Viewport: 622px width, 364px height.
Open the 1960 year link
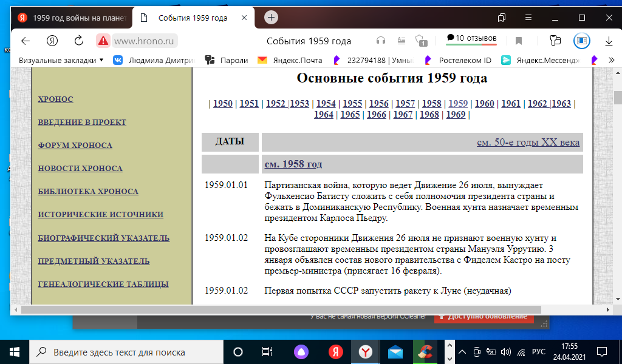pyautogui.click(x=484, y=103)
